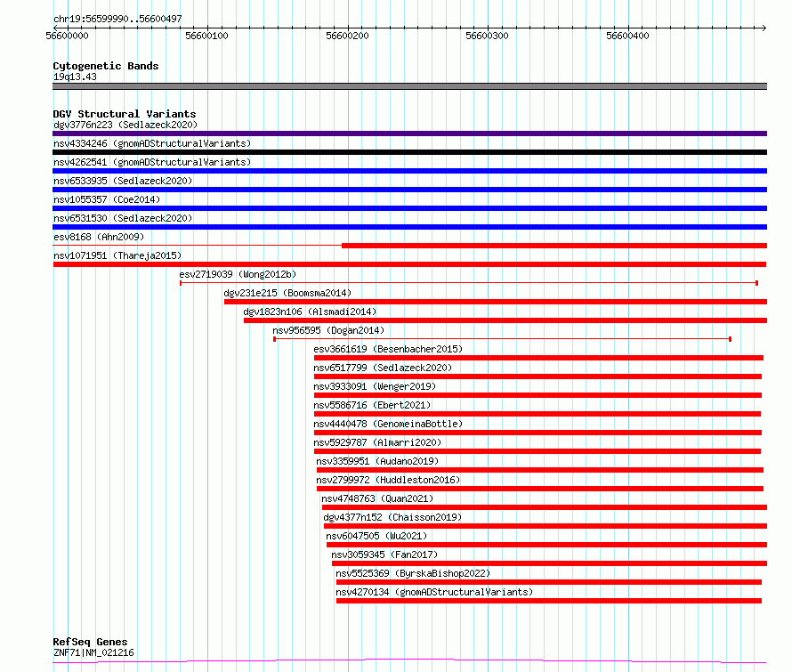Click the nsv956595 (Dogan2014) label
Viewport: 792px width, 672px height.
pos(328,330)
